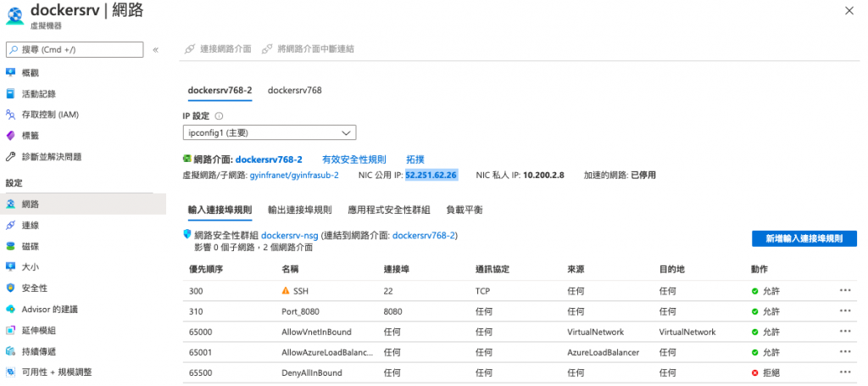This screenshot has width=868, height=386.
Task: Focus the 搜尋 (Cmd +/) search field
Action: click(x=75, y=49)
